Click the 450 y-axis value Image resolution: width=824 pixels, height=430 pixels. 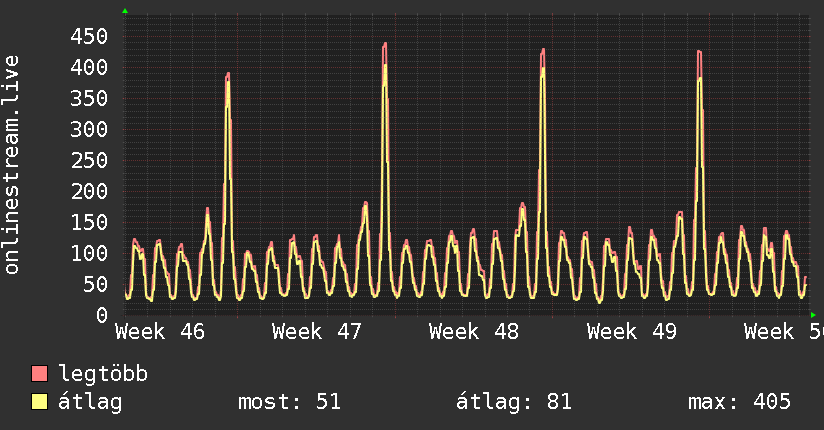[x=89, y=36]
